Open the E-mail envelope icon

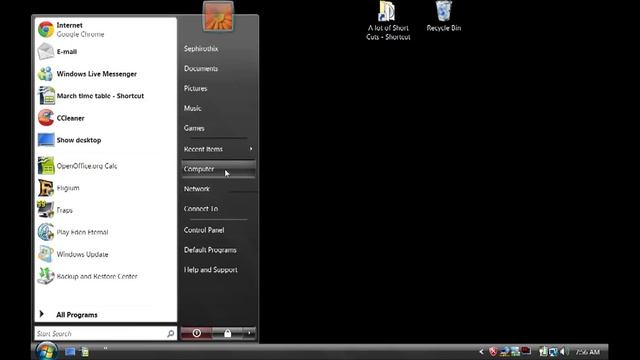click(45, 52)
